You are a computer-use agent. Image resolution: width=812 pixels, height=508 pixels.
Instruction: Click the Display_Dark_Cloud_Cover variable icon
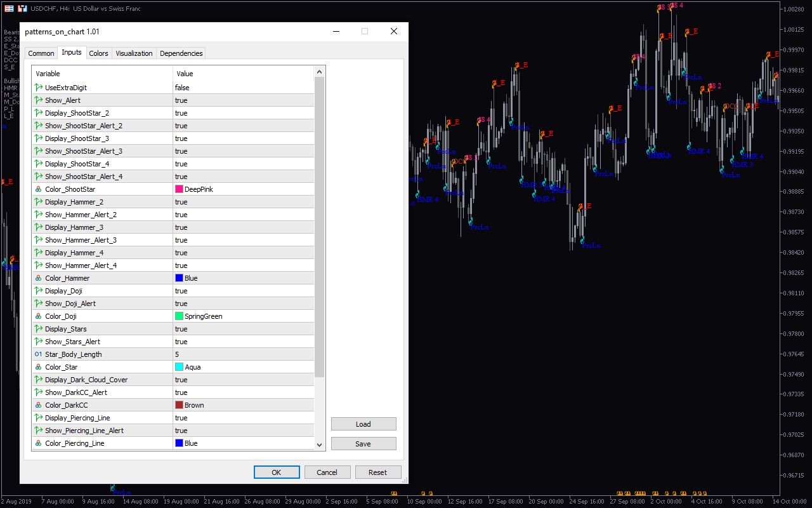click(39, 380)
